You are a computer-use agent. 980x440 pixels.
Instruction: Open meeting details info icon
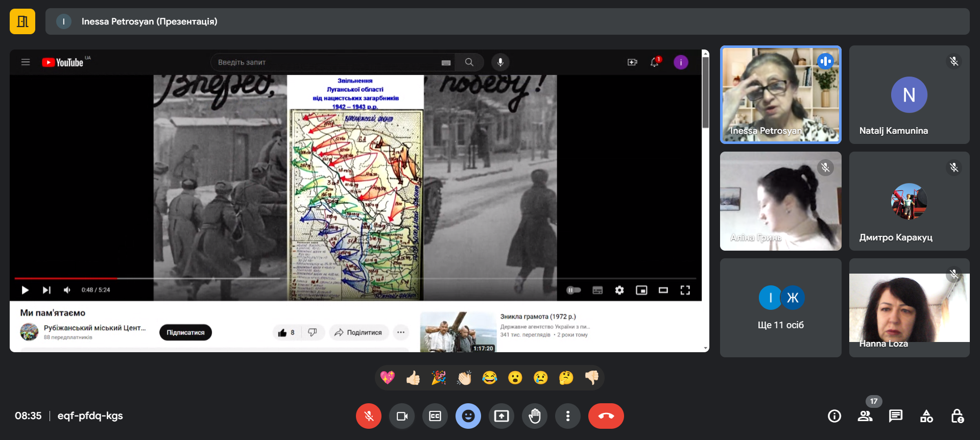point(834,416)
